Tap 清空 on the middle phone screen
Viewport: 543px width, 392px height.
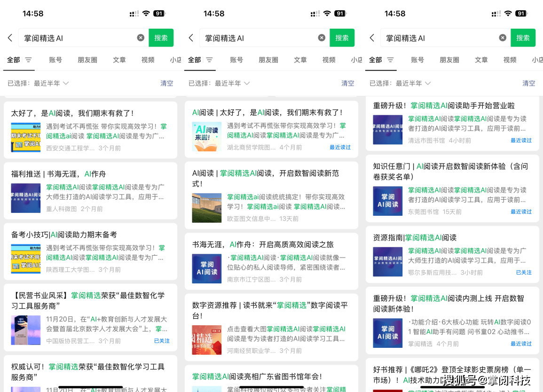point(348,83)
